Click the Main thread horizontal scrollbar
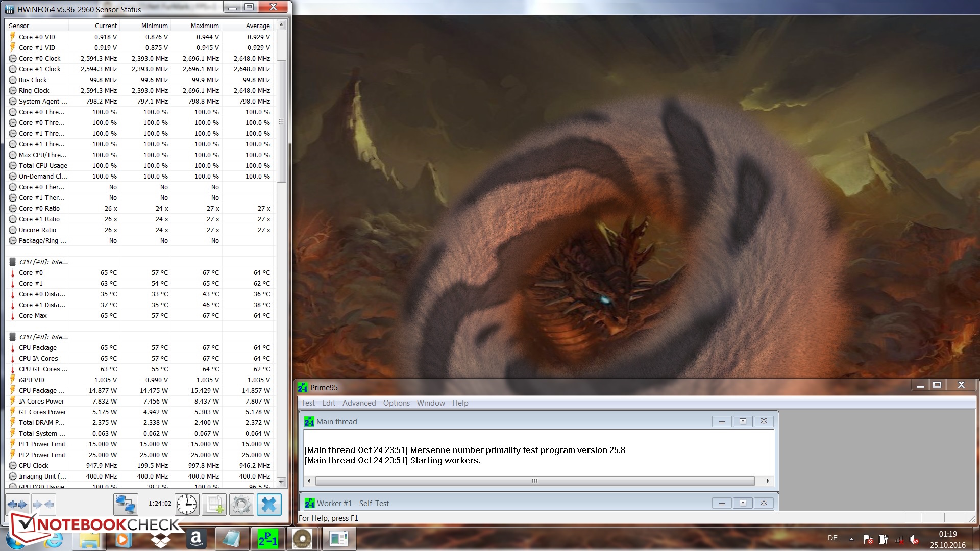Viewport: 980px width, 551px height. click(x=534, y=481)
